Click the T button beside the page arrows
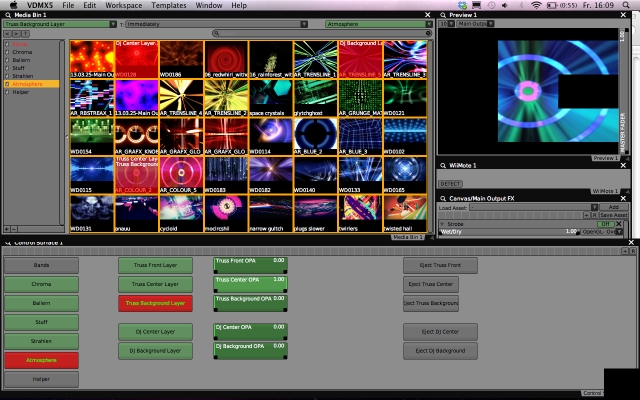This screenshot has height=400, width=640. click(25, 34)
